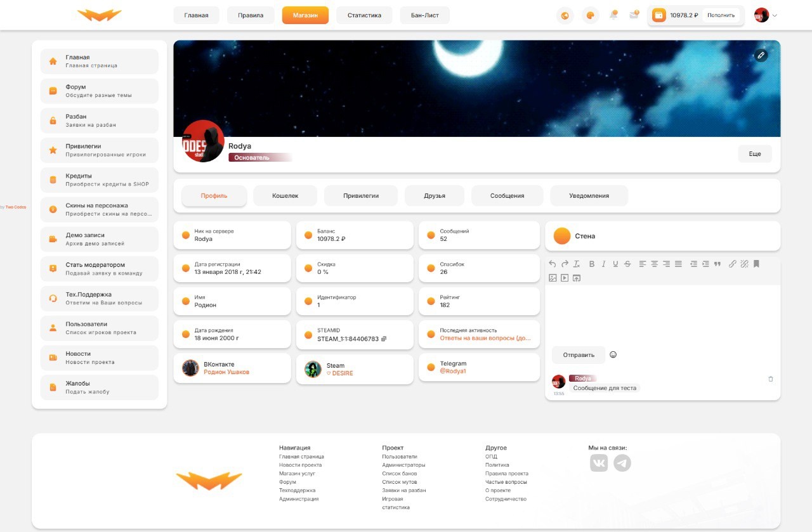Viewport: 812px width, 532px height.
Task: Delete wall message with trash icon
Action: [x=771, y=379]
